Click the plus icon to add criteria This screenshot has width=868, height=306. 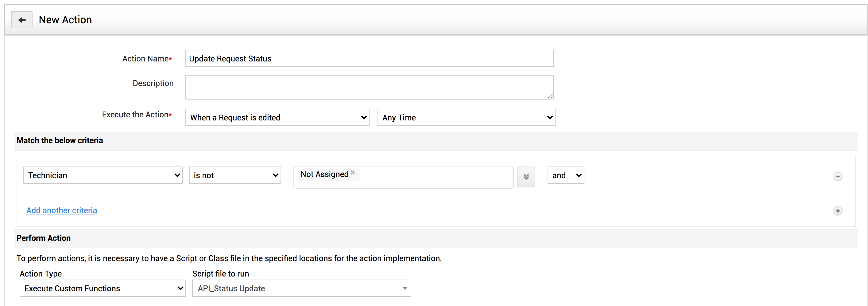[x=837, y=211]
